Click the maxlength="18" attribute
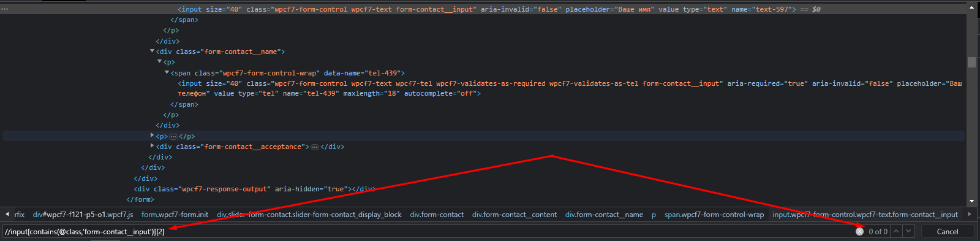This screenshot has height=241, width=980. [371, 93]
